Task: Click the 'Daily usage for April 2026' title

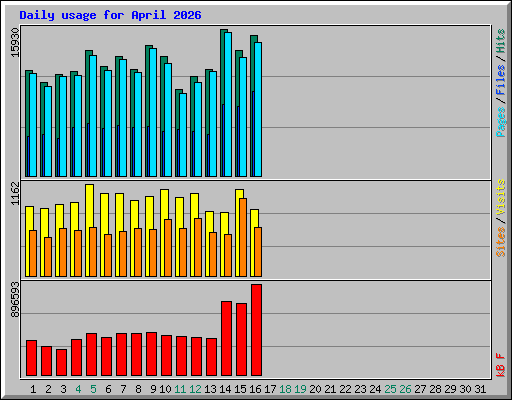Action: (110, 15)
